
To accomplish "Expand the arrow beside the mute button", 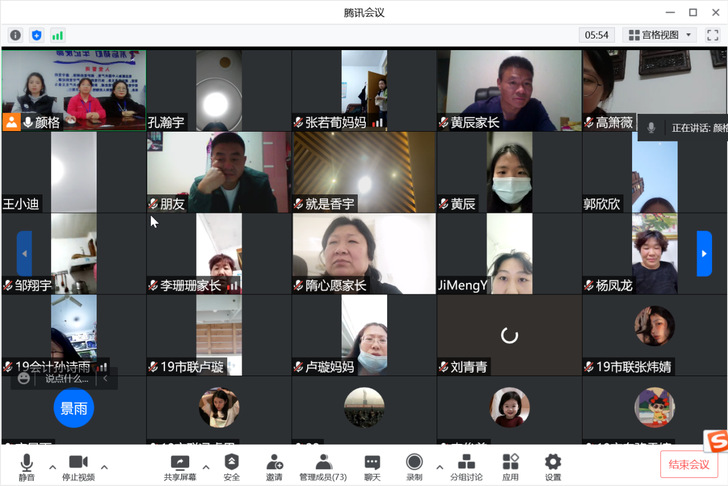I will [x=49, y=467].
